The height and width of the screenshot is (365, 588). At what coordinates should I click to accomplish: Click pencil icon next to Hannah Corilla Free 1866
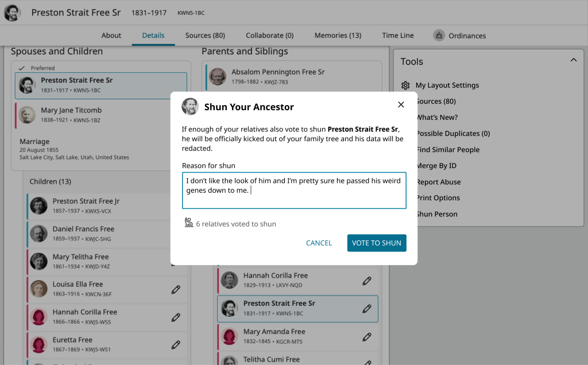[x=176, y=317]
